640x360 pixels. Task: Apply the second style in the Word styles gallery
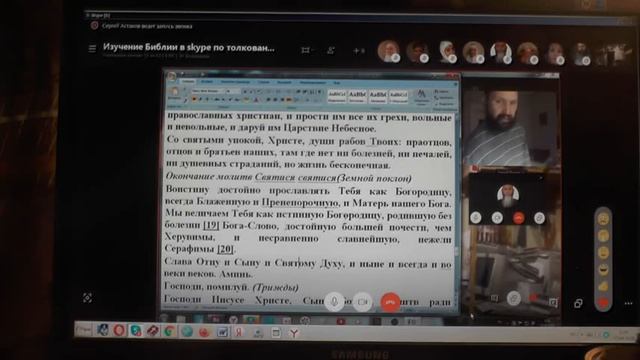coord(357,96)
